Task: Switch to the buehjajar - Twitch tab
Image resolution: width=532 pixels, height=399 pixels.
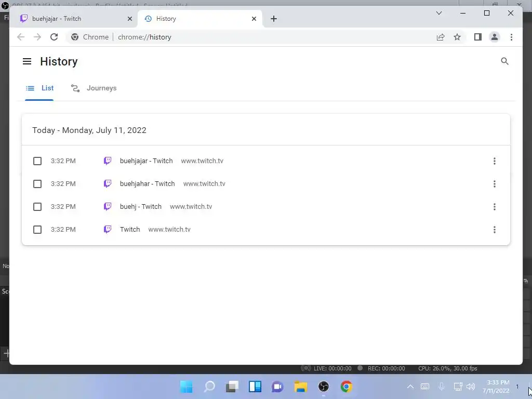Action: tap(74, 19)
